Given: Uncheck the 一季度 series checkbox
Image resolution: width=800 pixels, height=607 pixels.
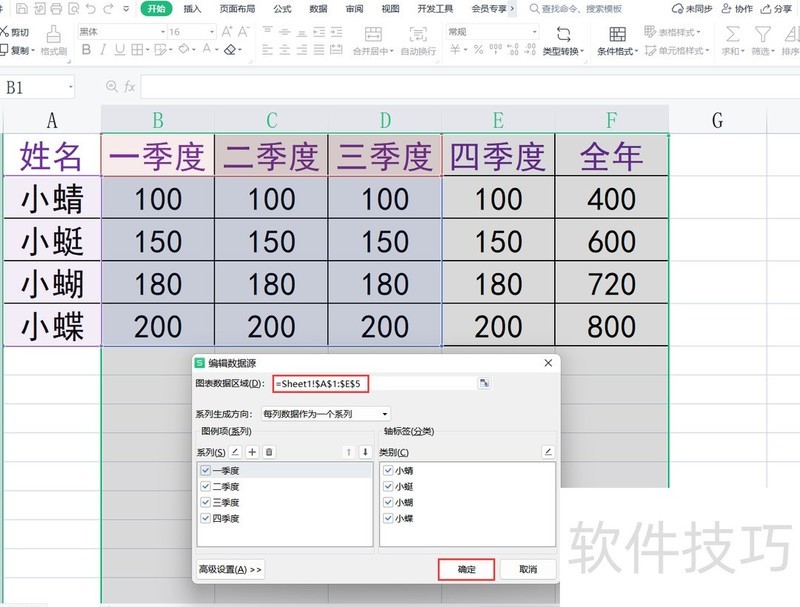Looking at the screenshot, I should click(206, 470).
